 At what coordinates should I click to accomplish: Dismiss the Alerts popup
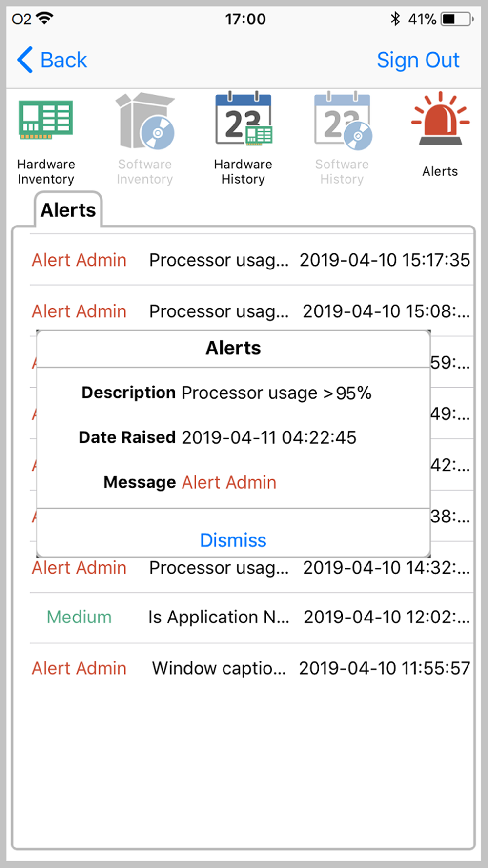(x=233, y=540)
